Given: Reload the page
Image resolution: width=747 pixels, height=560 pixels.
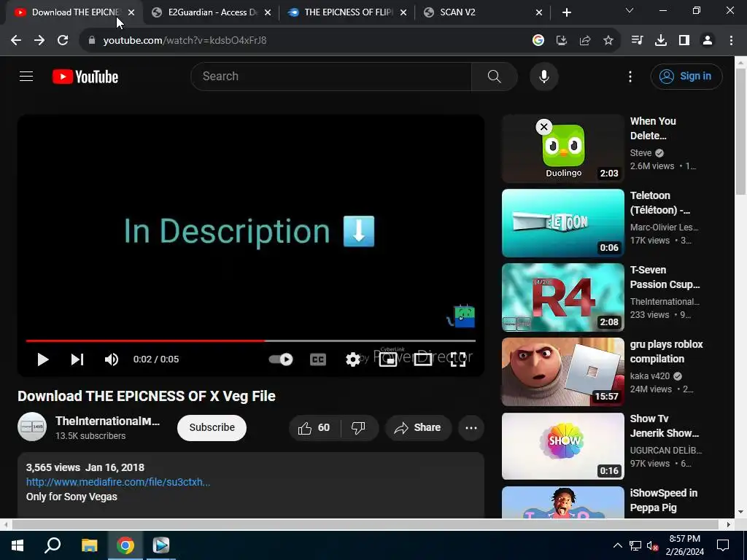Looking at the screenshot, I should [63, 41].
